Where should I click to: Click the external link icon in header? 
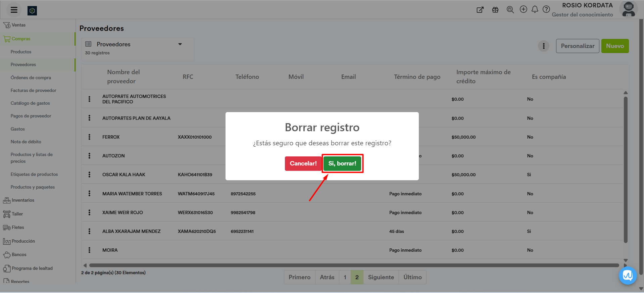[480, 10]
